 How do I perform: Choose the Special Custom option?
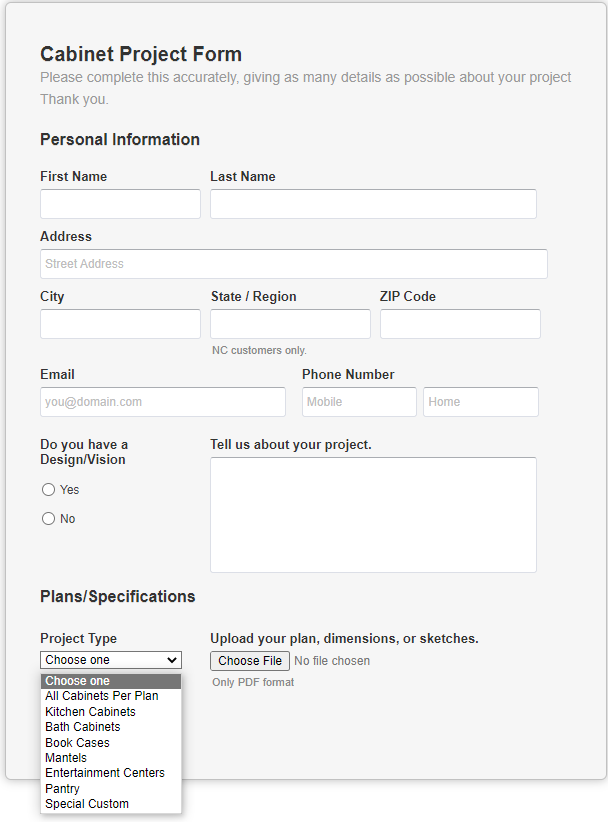coord(111,804)
